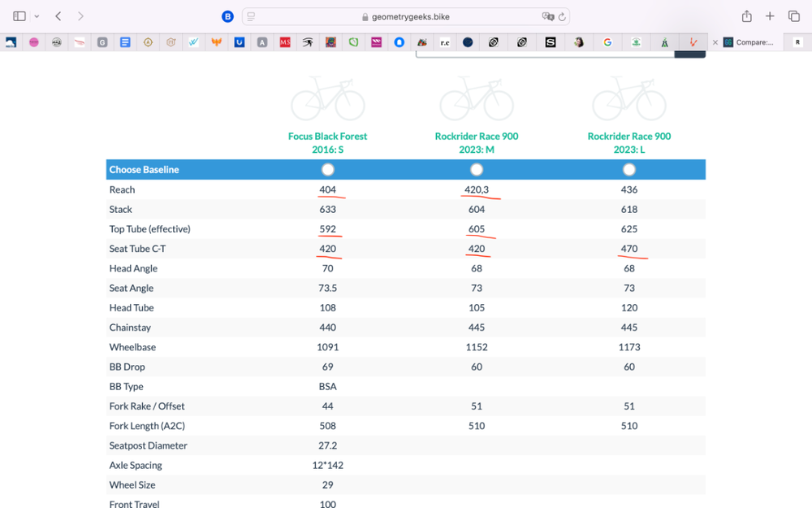Reload the page
Image resolution: width=812 pixels, height=508 pixels.
562,16
